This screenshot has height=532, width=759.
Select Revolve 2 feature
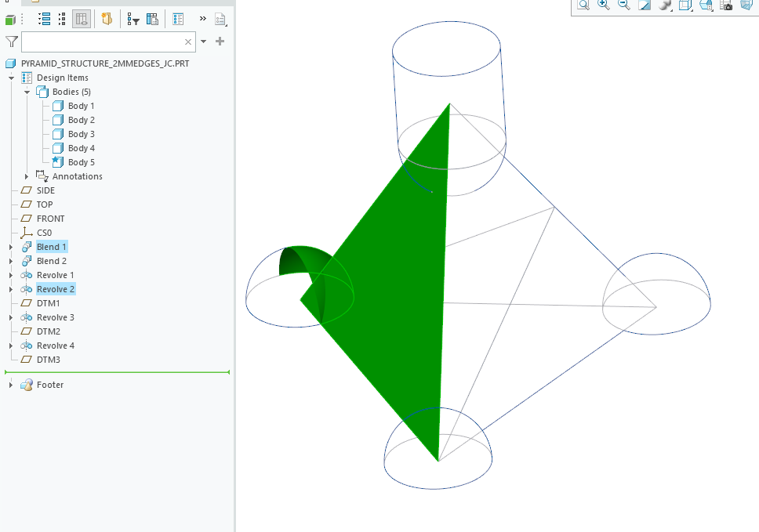(x=55, y=289)
